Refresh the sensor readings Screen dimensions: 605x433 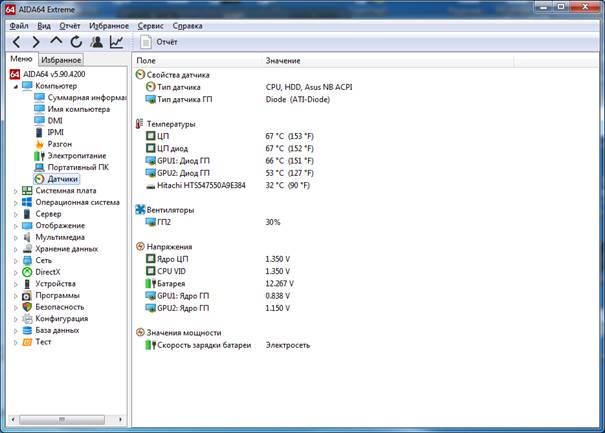(x=76, y=42)
